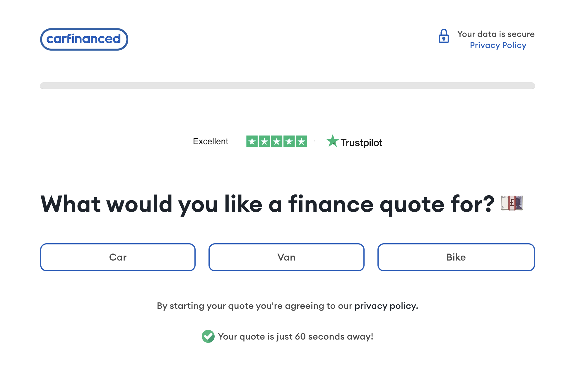The height and width of the screenshot is (370, 588).
Task: Click the finance quote heading
Action: click(x=267, y=204)
